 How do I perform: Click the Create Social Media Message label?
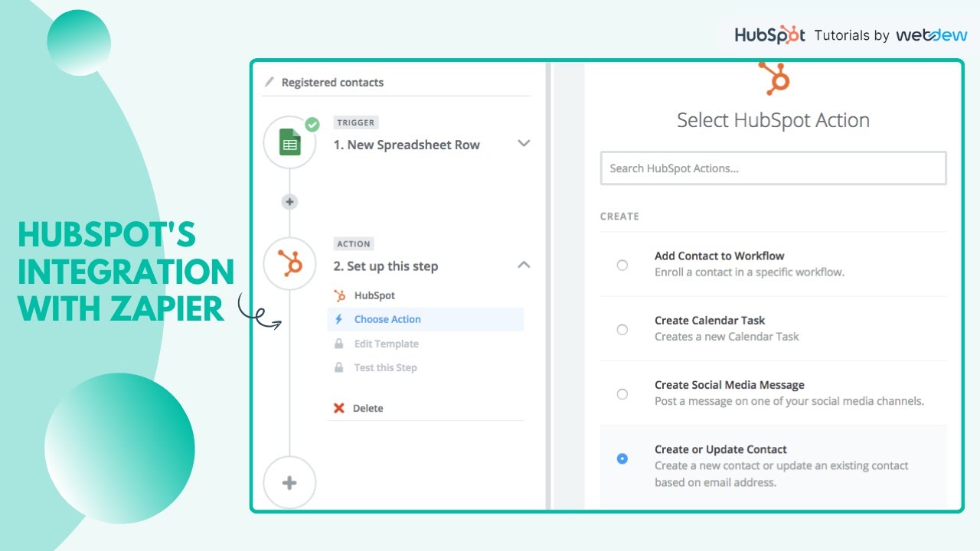click(730, 384)
